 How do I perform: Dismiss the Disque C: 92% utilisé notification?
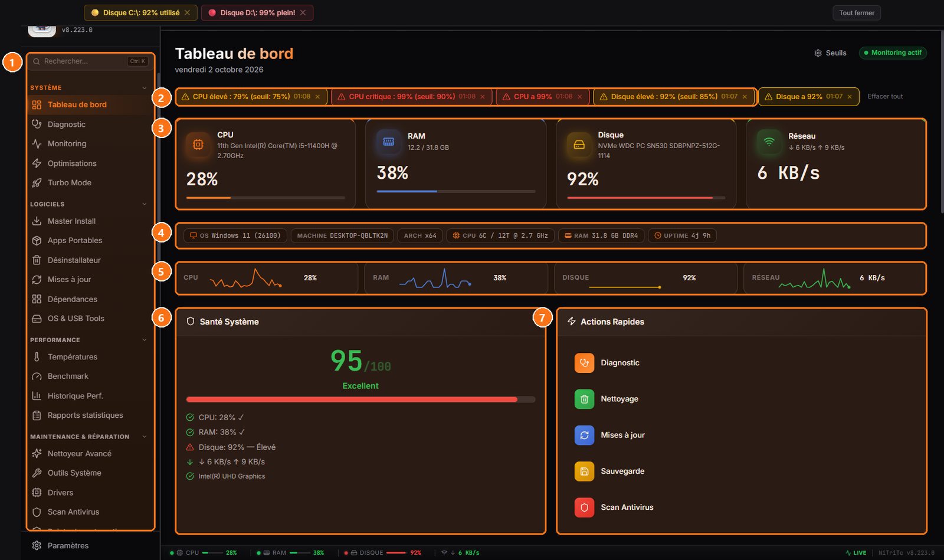(187, 13)
